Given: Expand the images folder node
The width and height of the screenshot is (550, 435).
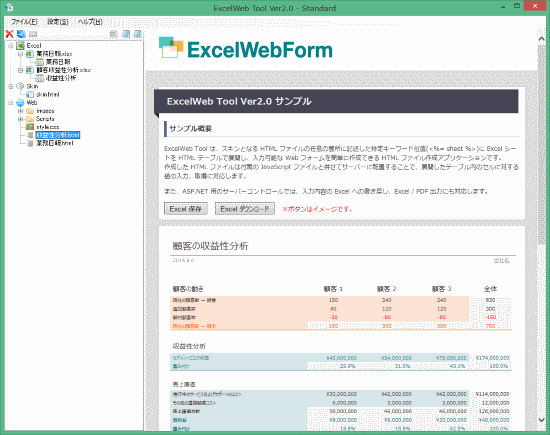Looking at the screenshot, I should coord(20,111).
